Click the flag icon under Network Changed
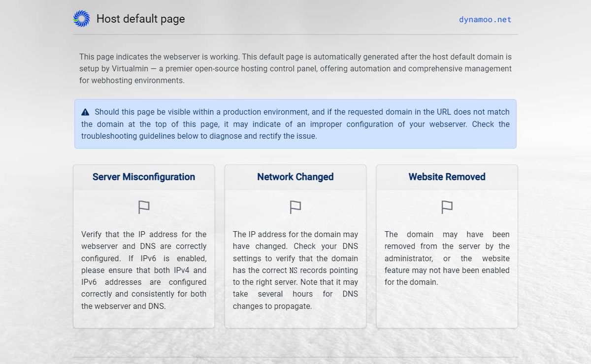This screenshot has width=591, height=364. tap(295, 208)
